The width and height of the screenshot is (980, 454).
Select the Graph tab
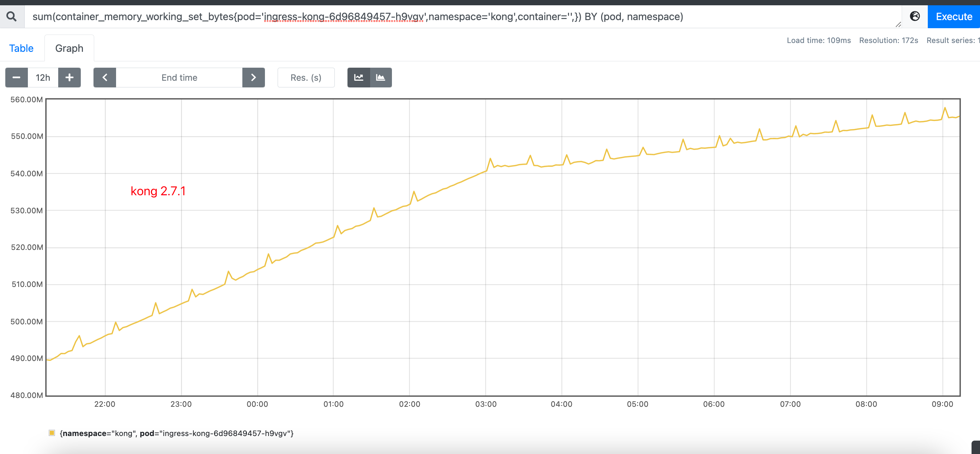[69, 48]
